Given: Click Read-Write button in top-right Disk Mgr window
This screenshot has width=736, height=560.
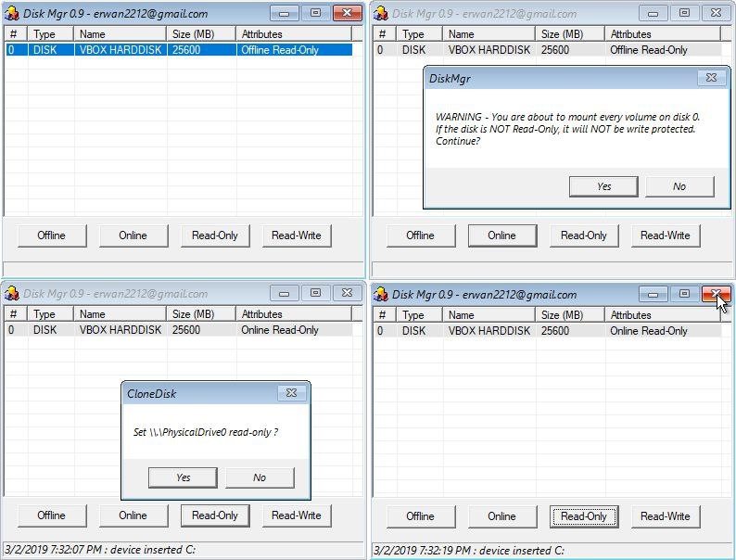Looking at the screenshot, I should (x=666, y=235).
